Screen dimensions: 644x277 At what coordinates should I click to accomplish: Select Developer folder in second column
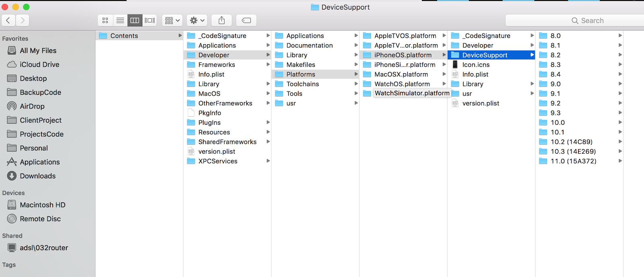pyautogui.click(x=227, y=55)
